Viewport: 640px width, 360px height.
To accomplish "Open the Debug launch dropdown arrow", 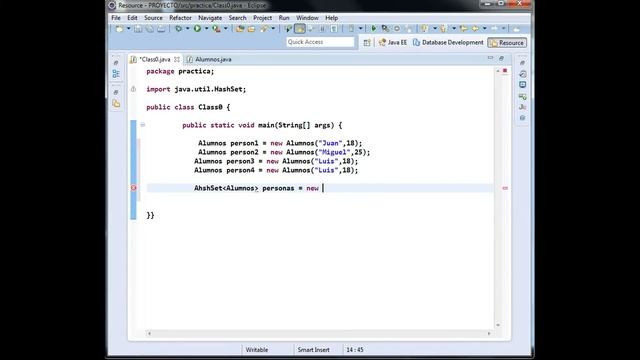I will click(x=187, y=29).
